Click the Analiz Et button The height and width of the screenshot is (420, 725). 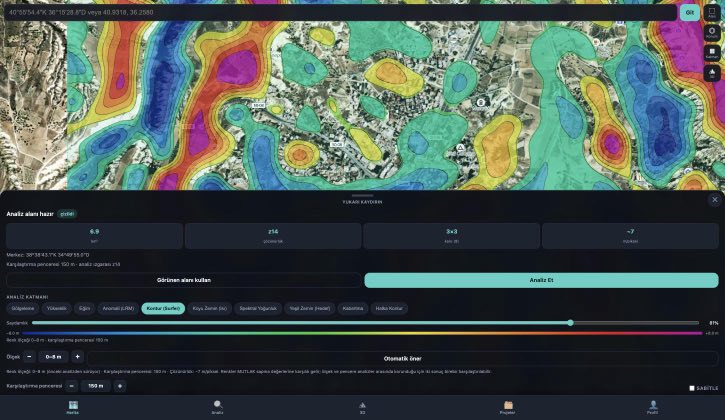tap(541, 280)
